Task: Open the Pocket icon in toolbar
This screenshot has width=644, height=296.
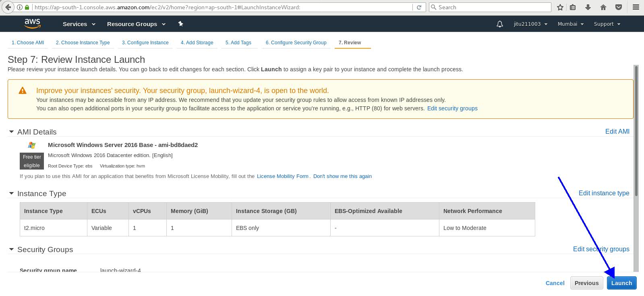Action: point(619,7)
